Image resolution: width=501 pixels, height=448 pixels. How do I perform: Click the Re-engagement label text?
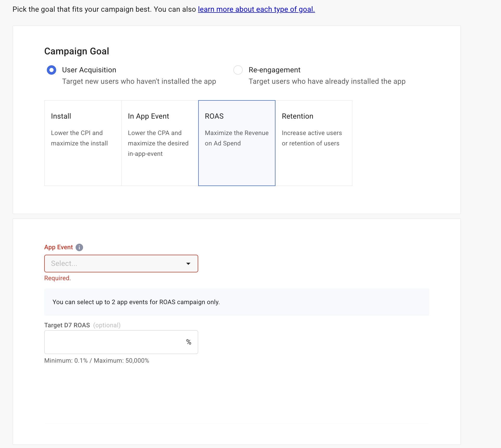click(274, 70)
